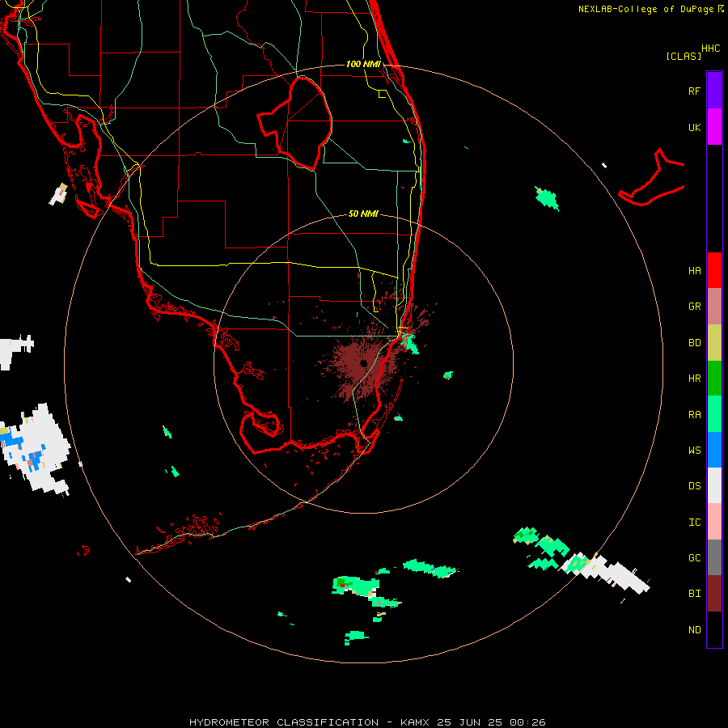Click the IC pink legend color
The height and width of the screenshot is (728, 728).
(x=714, y=522)
